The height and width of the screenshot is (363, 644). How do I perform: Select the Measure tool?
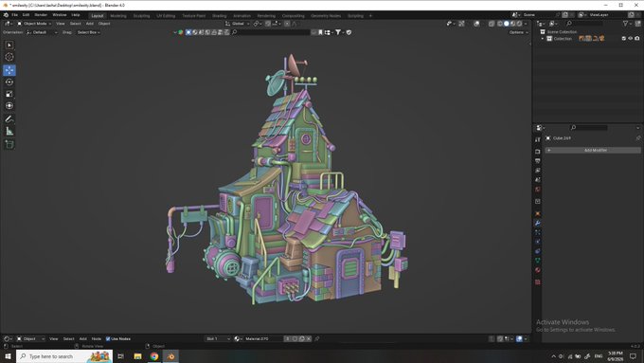pos(9,132)
